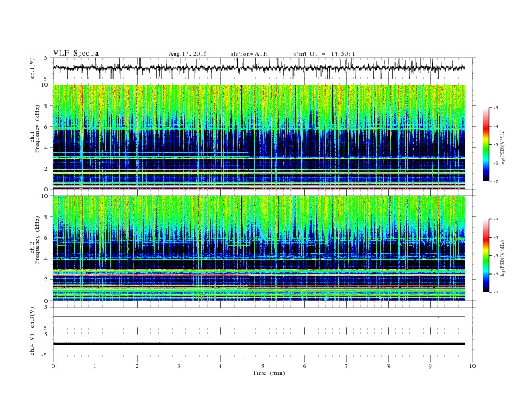
Task: Click the "-3" tick on ch.1 color bar
Action: tap(496, 108)
